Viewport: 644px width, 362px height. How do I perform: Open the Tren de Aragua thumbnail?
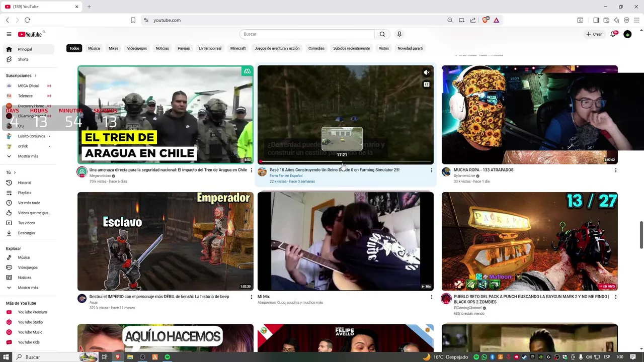[166, 115]
